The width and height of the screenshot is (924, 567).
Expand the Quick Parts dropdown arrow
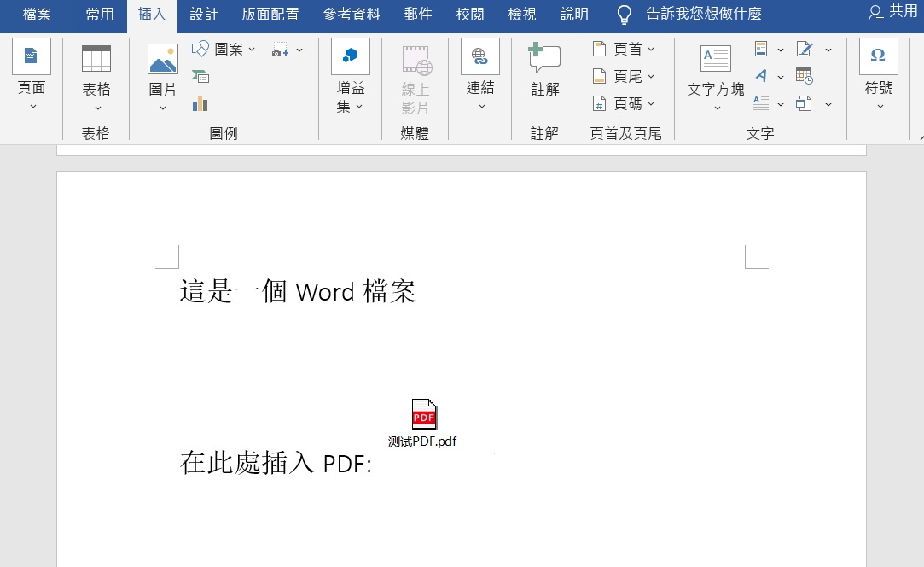click(x=780, y=50)
